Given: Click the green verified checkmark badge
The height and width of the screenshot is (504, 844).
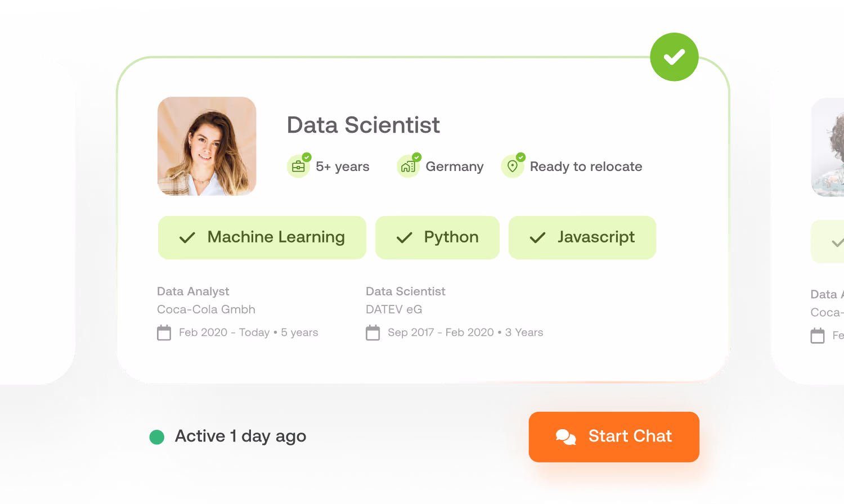Looking at the screenshot, I should click(x=674, y=57).
